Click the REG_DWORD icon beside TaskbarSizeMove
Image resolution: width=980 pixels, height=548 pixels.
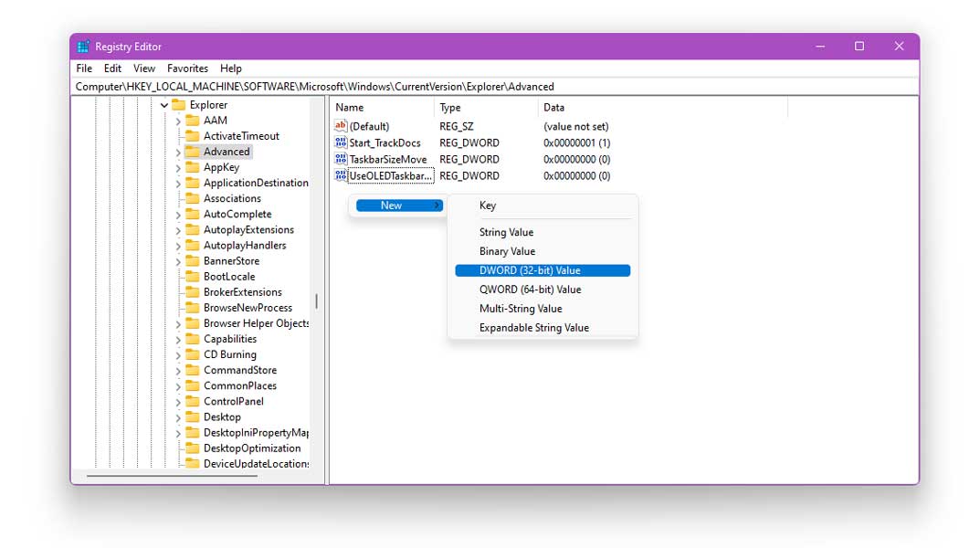340,159
